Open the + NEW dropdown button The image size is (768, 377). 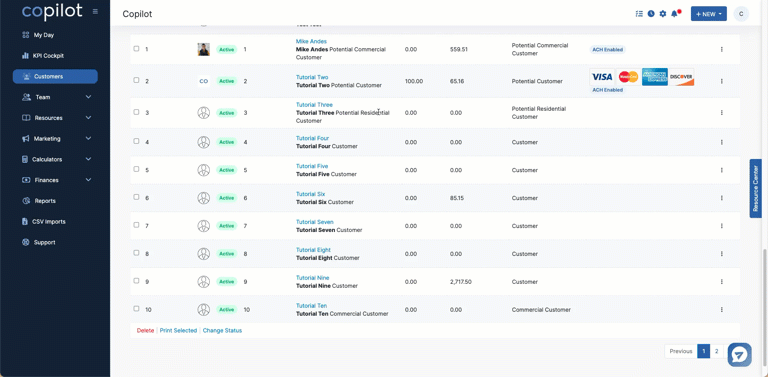pos(709,14)
